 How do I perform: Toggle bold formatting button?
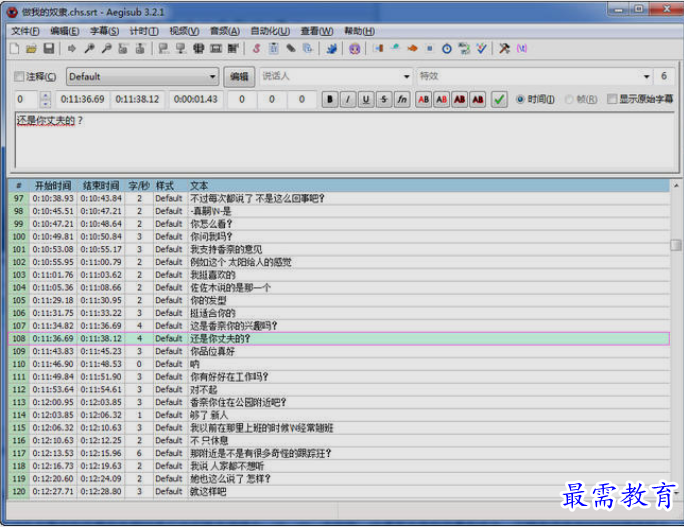coord(331,99)
